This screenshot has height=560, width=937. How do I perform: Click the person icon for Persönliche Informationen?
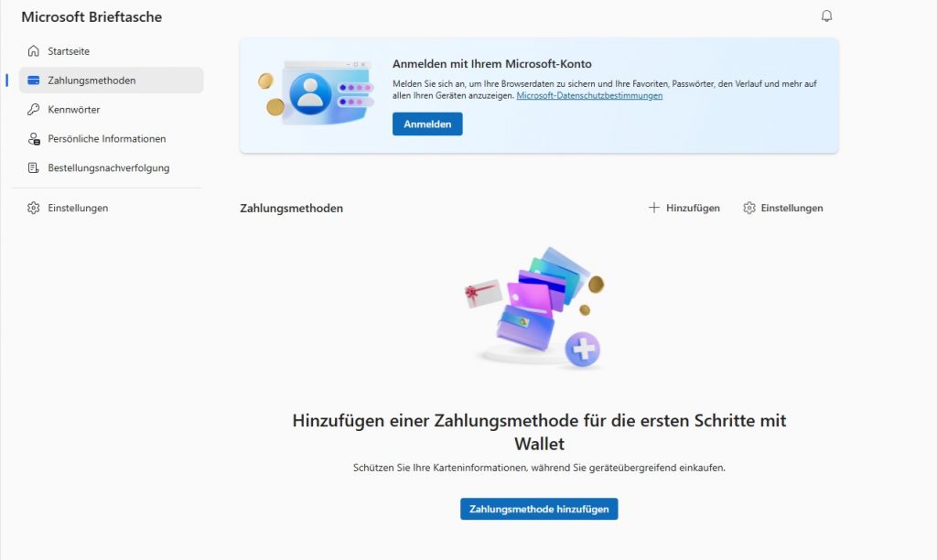(34, 139)
